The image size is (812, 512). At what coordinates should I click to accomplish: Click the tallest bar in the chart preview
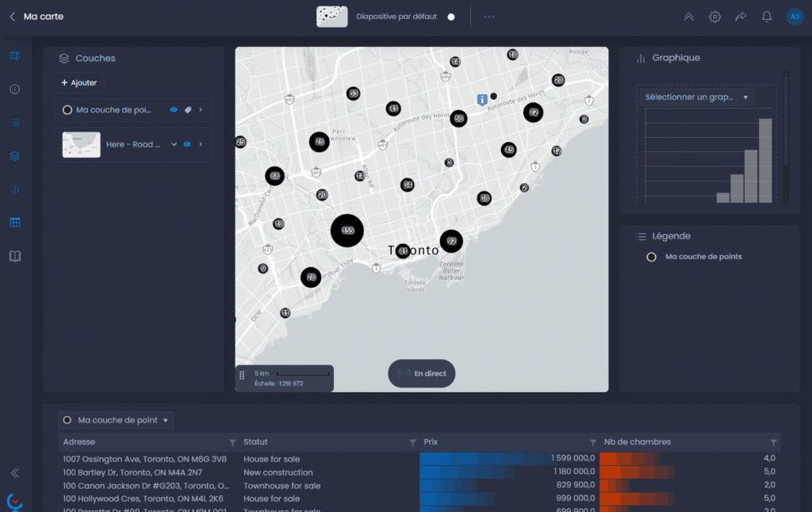[x=765, y=160]
